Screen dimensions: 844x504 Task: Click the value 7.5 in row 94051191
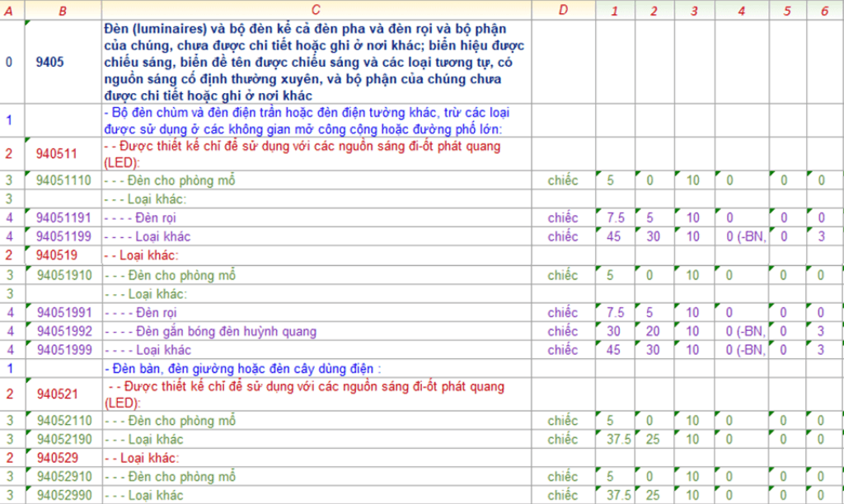[616, 218]
